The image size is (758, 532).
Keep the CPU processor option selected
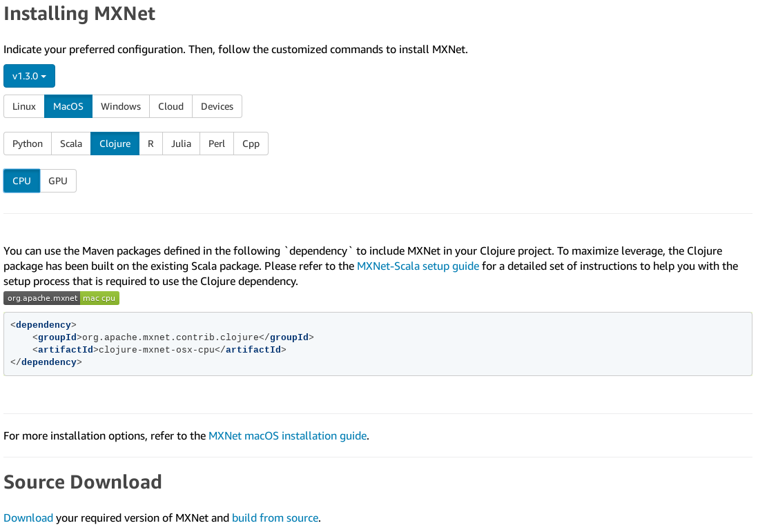tap(21, 180)
